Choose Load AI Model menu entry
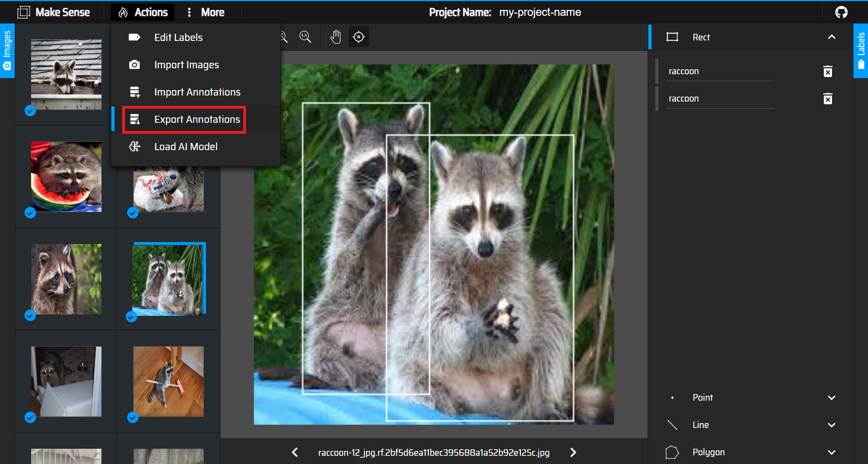Screen dimensions: 868x464 coord(196,146)
